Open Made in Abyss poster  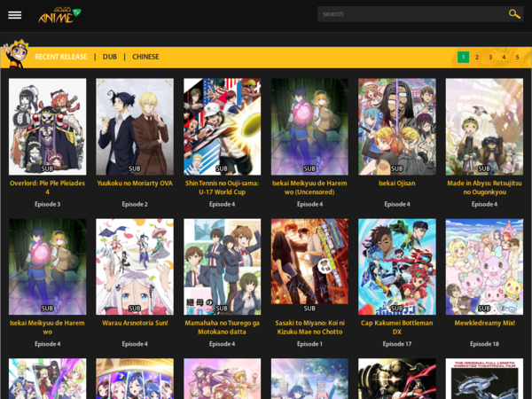point(484,127)
